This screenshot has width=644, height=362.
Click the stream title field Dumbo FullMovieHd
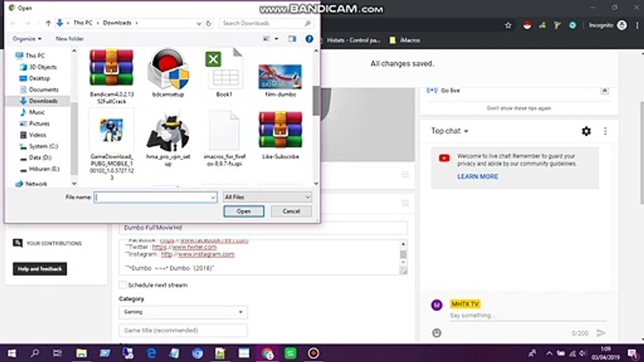pos(263,228)
